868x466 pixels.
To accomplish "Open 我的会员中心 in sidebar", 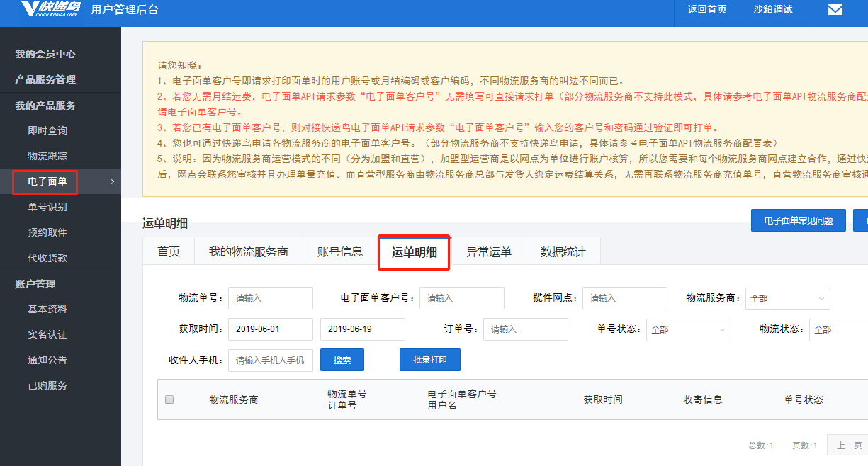I will pyautogui.click(x=45, y=54).
